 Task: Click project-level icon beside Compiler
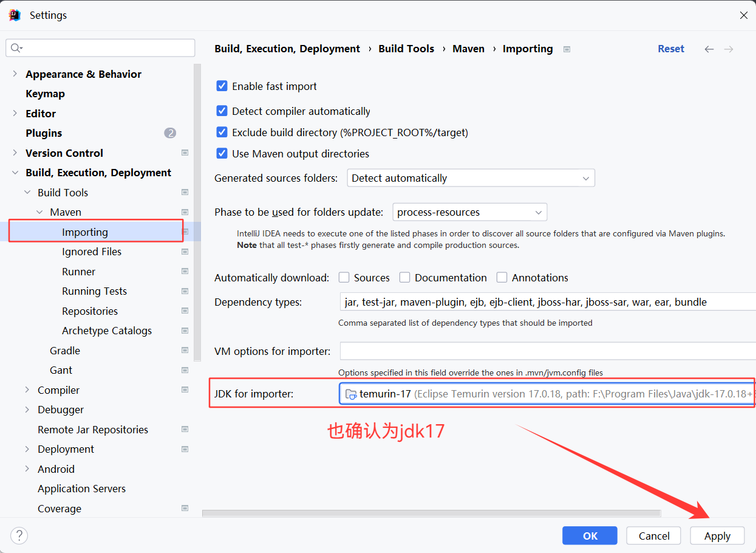[x=185, y=390]
